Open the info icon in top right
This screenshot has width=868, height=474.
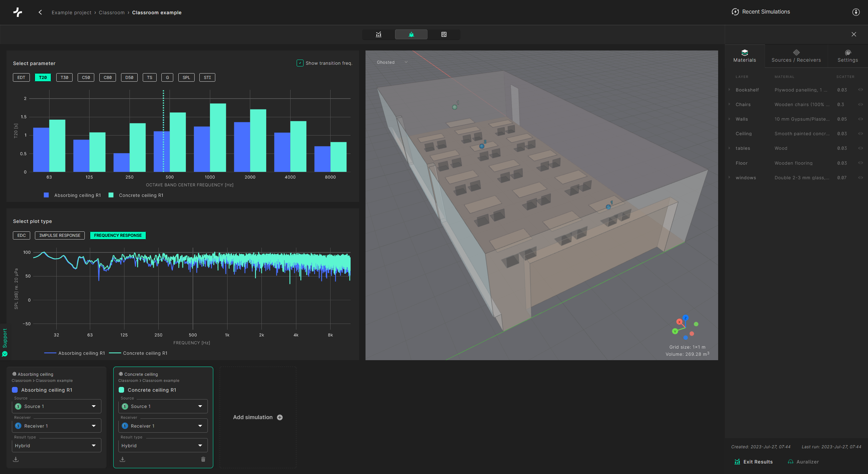856,12
